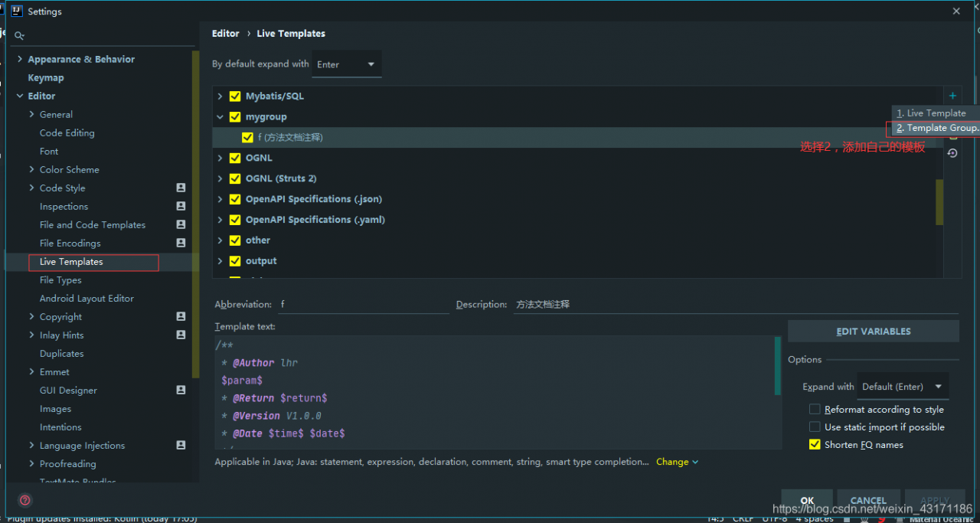
Task: Click the Change link for applicable contexts
Action: (677, 462)
